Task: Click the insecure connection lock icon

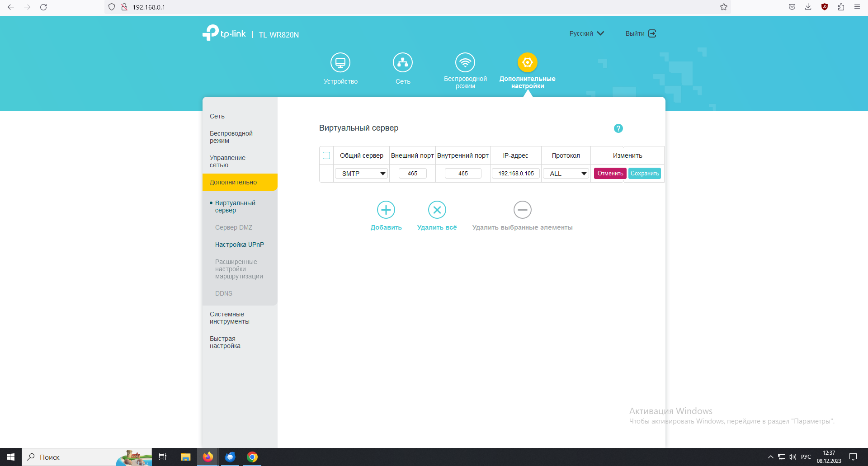Action: tap(124, 7)
